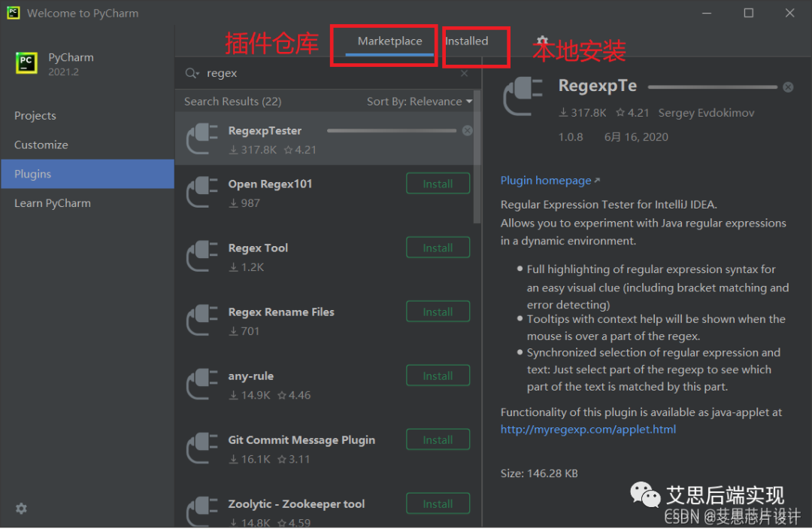
Task: Select Customize in the left sidebar
Action: click(41, 144)
